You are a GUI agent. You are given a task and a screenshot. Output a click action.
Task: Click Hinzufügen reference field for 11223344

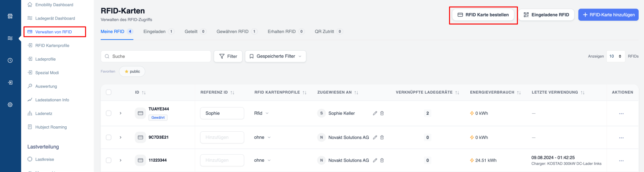tap(222, 160)
